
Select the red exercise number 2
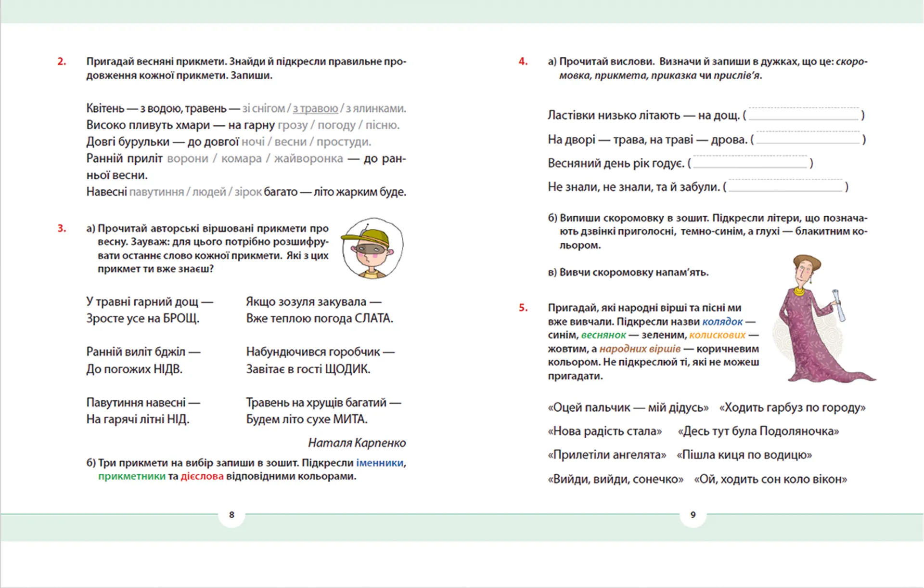[x=61, y=61]
